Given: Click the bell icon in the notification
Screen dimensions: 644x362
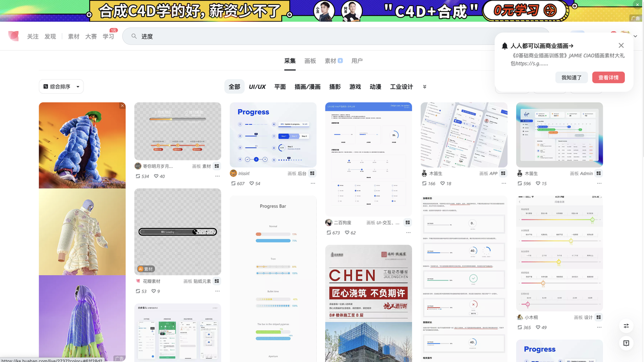Looking at the screenshot, I should [505, 46].
